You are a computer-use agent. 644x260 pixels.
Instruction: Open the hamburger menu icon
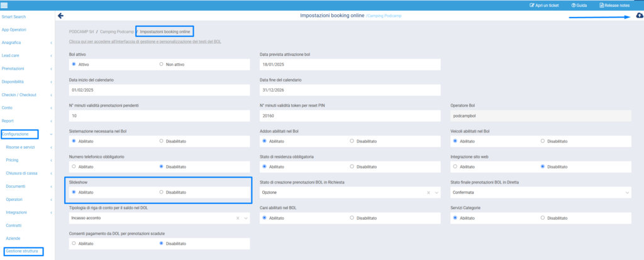4,5
